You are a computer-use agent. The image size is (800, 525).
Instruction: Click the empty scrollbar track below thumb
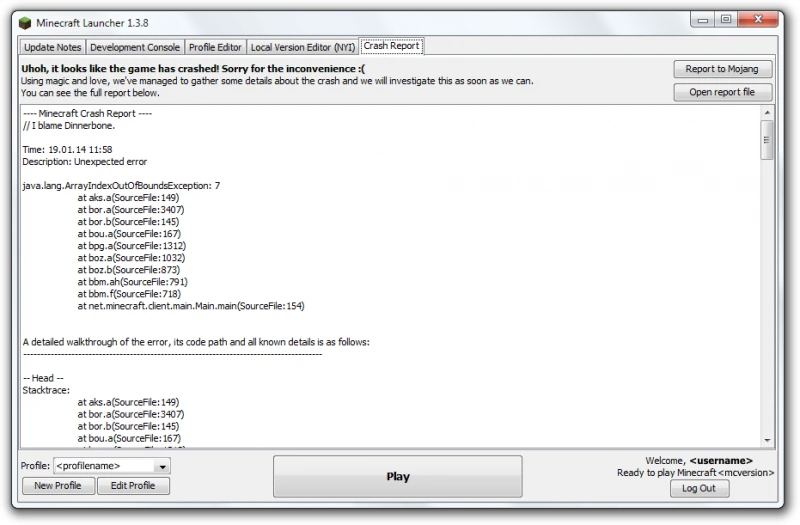[767, 297]
